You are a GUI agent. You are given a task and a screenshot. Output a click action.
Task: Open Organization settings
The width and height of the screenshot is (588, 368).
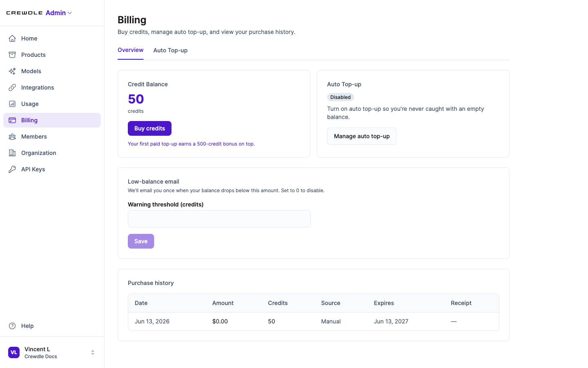tap(52, 153)
